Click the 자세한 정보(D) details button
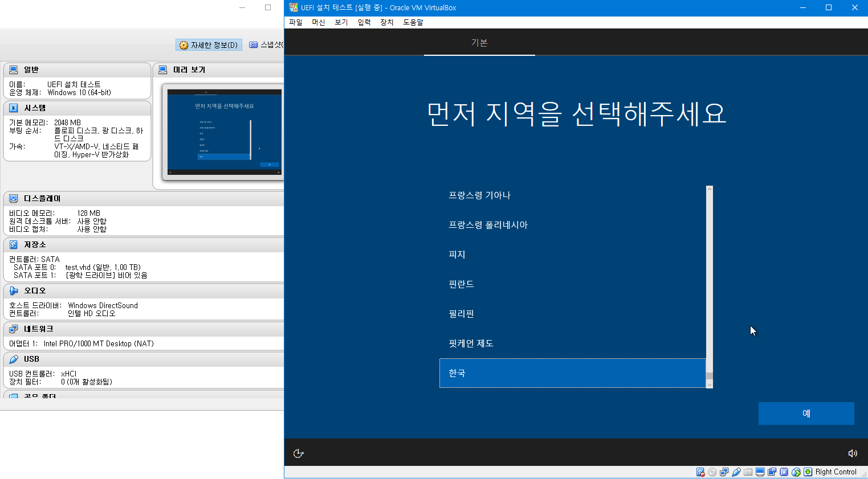The width and height of the screenshot is (868, 479). [x=209, y=45]
